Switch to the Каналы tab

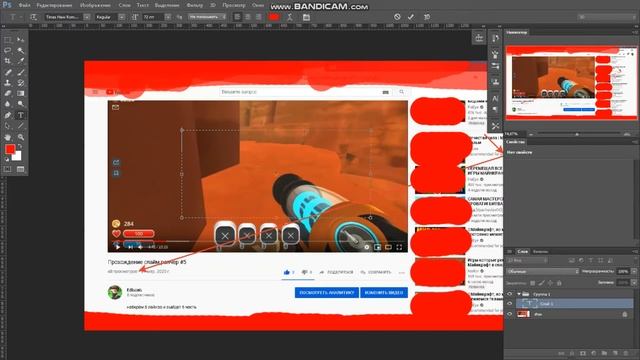click(x=540, y=251)
